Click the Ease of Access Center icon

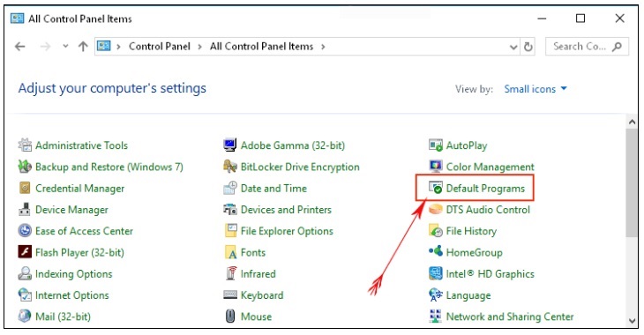coord(25,231)
